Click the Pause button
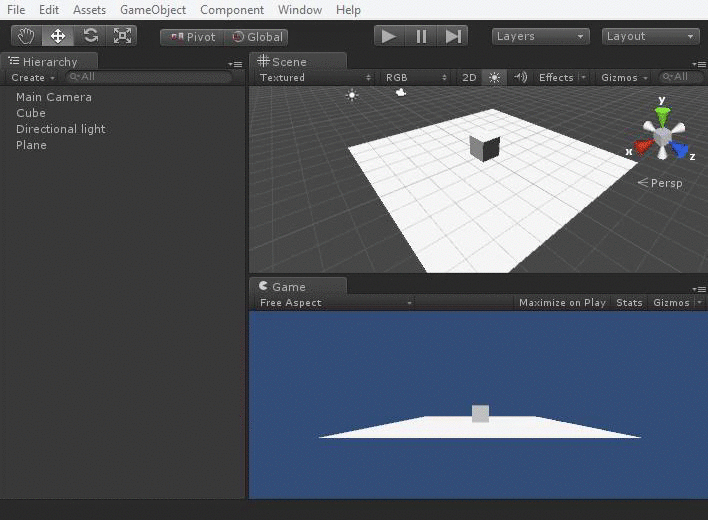The image size is (708, 520). tap(421, 36)
